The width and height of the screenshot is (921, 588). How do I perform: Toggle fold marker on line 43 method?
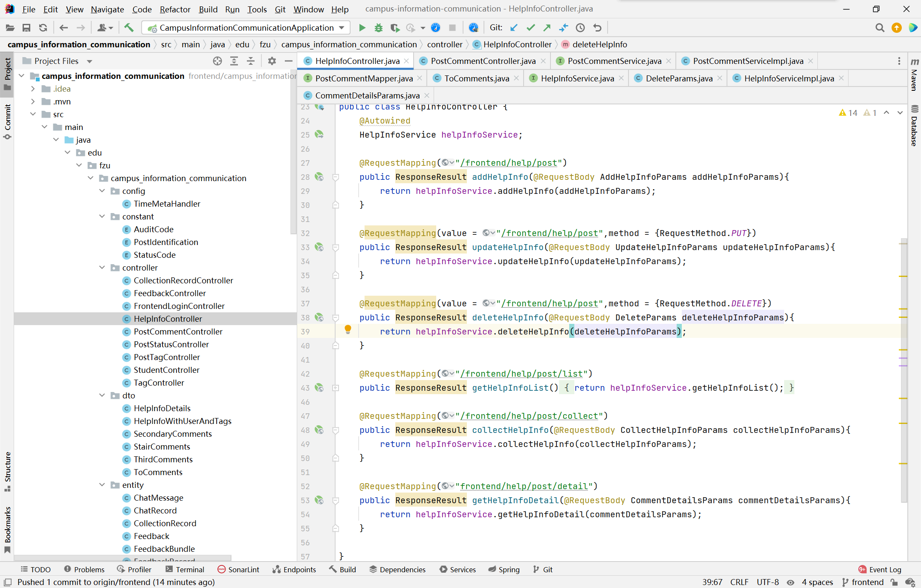click(336, 388)
